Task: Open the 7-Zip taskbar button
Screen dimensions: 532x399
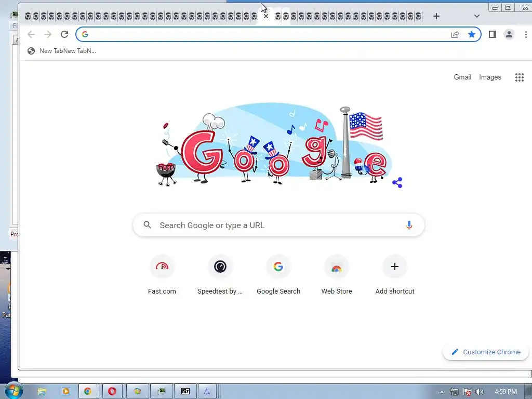Action: [x=185, y=392]
